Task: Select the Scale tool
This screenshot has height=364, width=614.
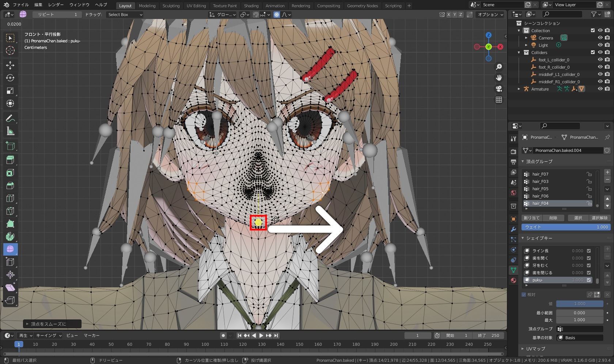Action: click(10, 91)
